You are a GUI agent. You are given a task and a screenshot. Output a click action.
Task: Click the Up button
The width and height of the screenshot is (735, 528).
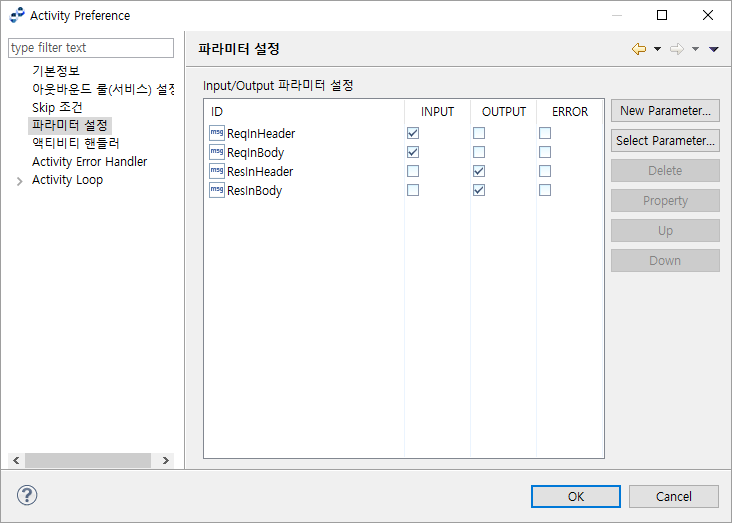point(665,231)
